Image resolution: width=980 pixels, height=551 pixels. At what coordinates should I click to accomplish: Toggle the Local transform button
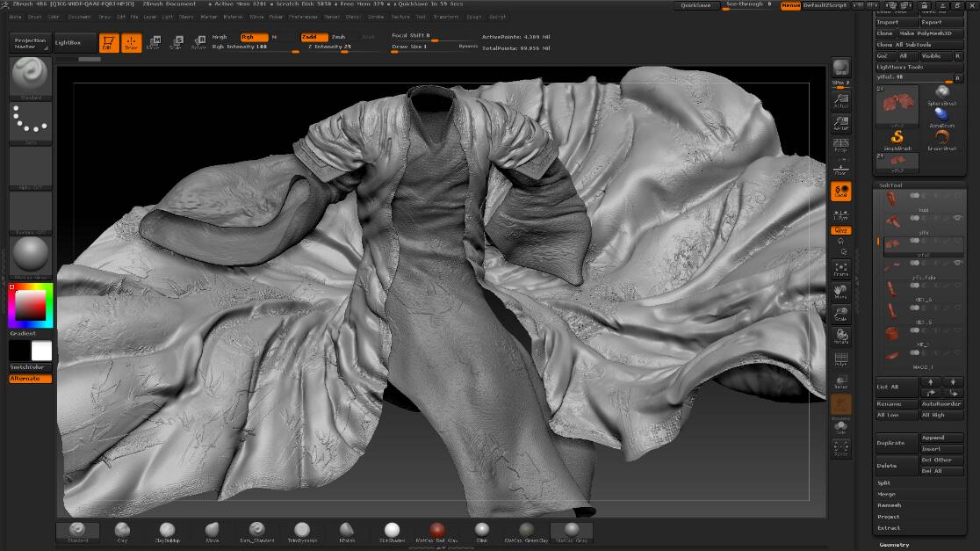click(841, 192)
